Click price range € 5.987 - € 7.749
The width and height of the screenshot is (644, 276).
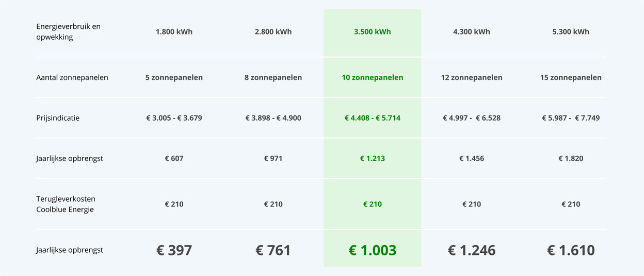point(570,118)
